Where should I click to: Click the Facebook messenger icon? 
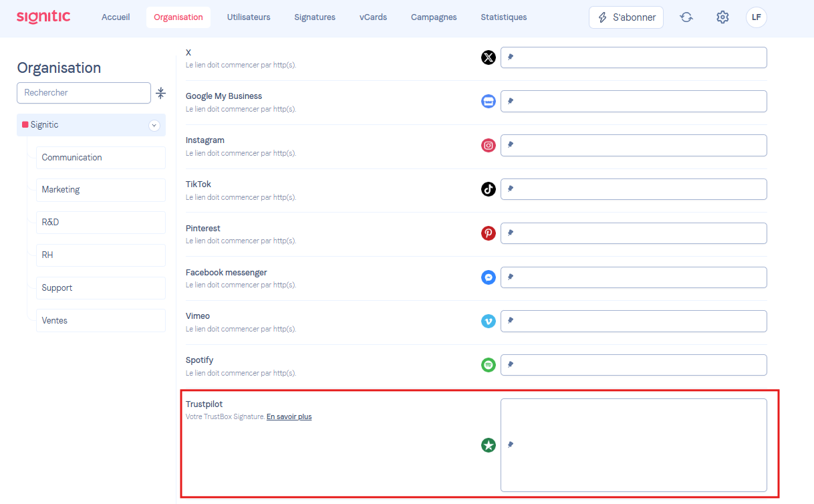pos(489,277)
